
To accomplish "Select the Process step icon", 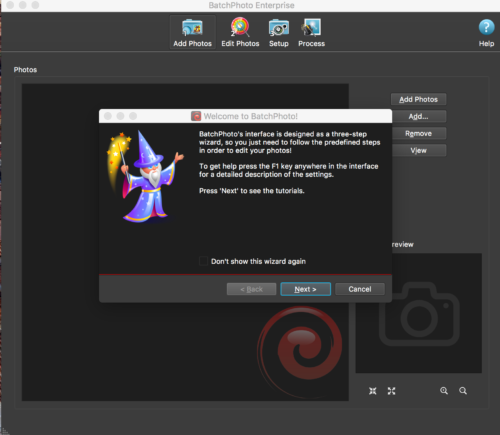I will (311, 33).
